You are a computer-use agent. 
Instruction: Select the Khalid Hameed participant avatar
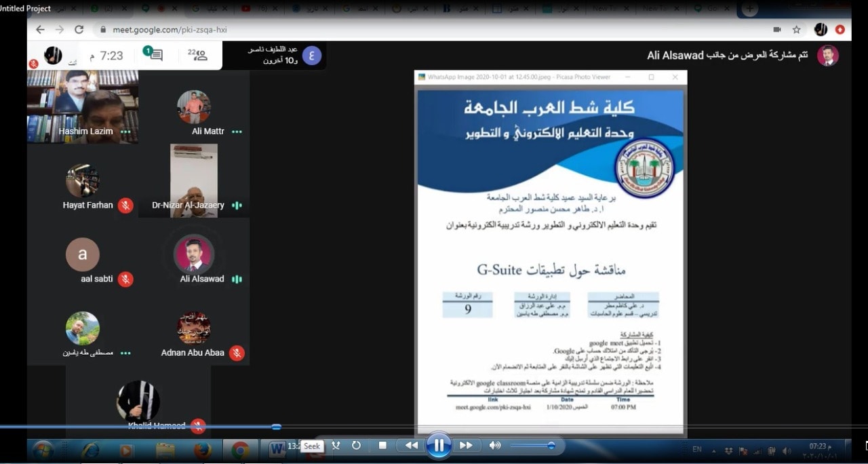pos(138,401)
